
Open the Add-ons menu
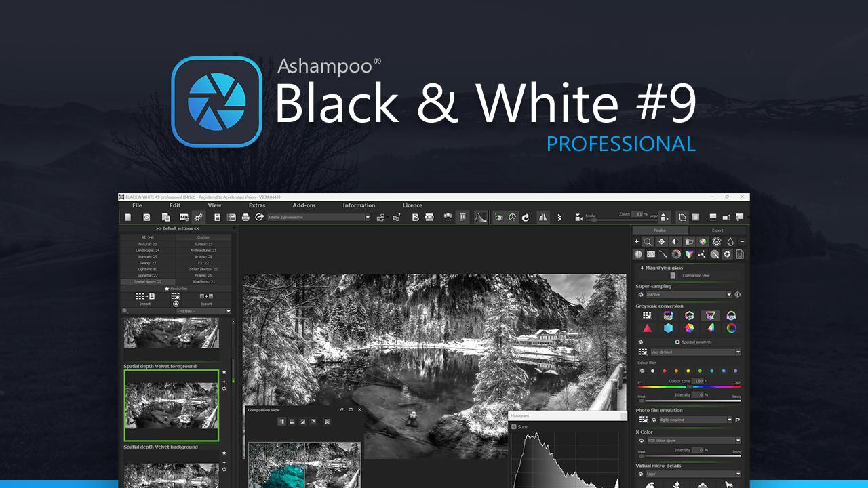pyautogui.click(x=304, y=205)
